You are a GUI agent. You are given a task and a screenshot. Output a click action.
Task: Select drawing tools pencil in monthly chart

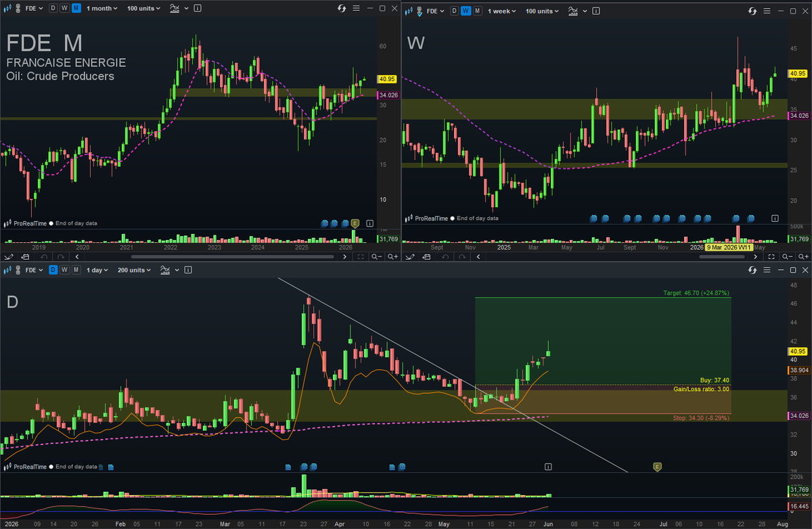[9, 256]
